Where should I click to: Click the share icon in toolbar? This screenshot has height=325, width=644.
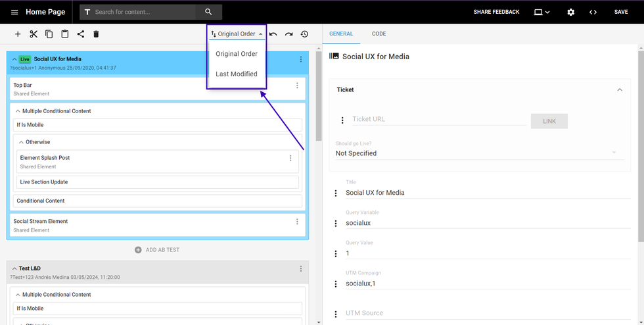tap(80, 34)
